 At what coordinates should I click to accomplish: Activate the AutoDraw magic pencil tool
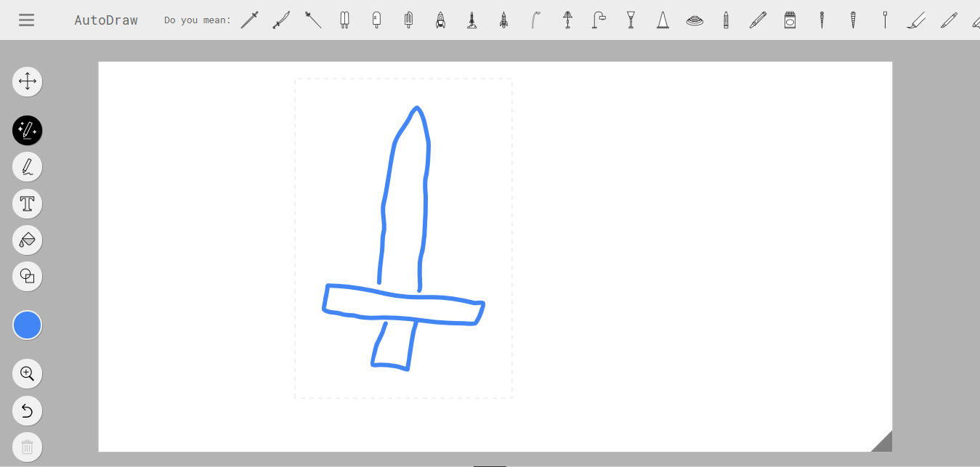tap(27, 131)
